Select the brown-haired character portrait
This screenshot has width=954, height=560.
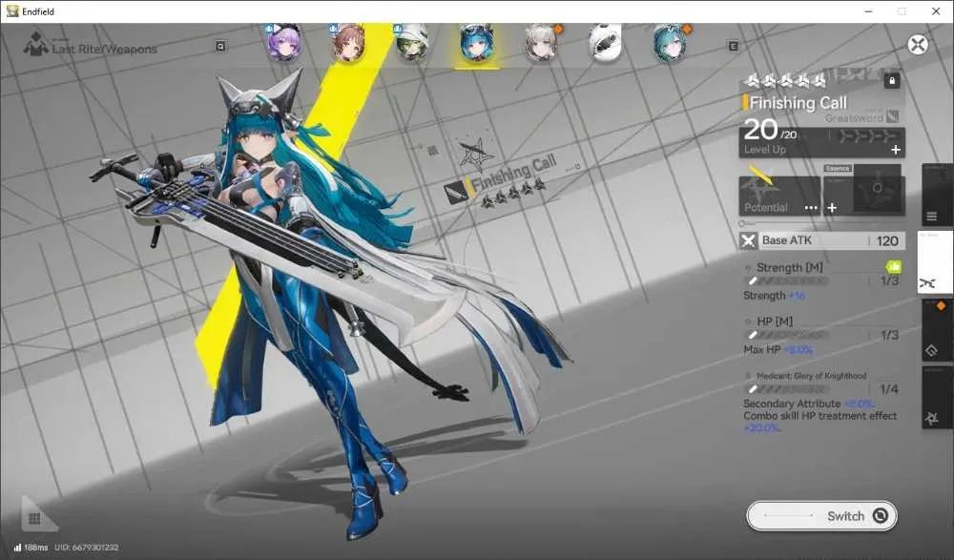click(x=348, y=43)
